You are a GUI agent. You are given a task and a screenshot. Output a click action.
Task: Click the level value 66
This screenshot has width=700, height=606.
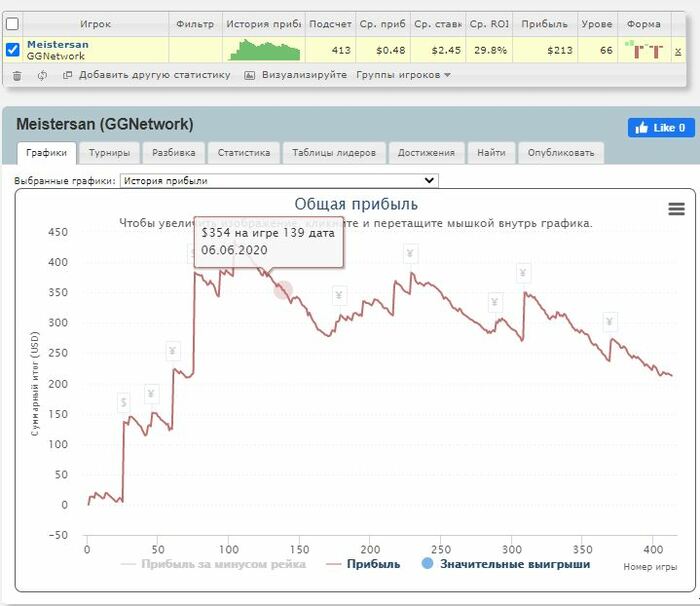pos(606,50)
